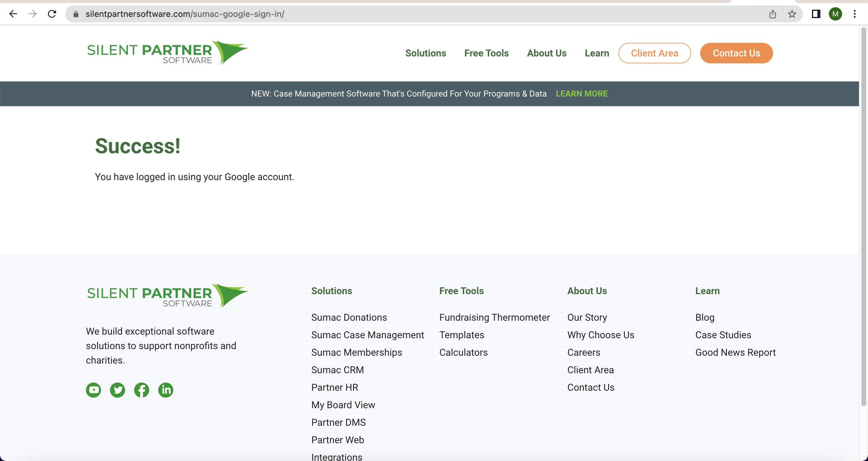Click the LinkedIn icon in the footer

165,390
